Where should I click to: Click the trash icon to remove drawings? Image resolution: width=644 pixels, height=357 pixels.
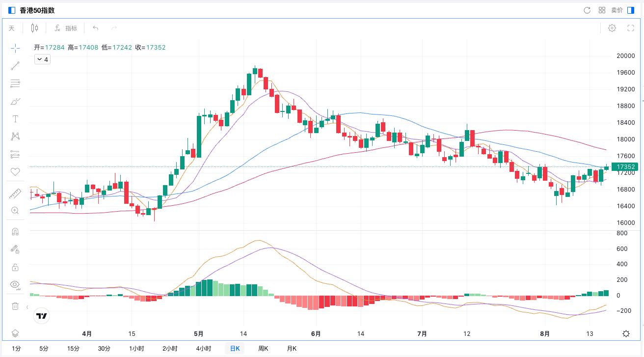point(15,306)
